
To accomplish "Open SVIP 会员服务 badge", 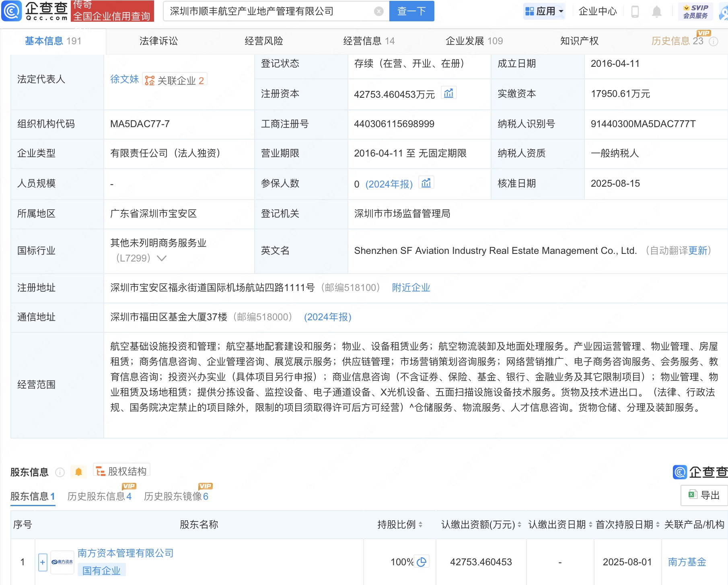I will click(695, 11).
